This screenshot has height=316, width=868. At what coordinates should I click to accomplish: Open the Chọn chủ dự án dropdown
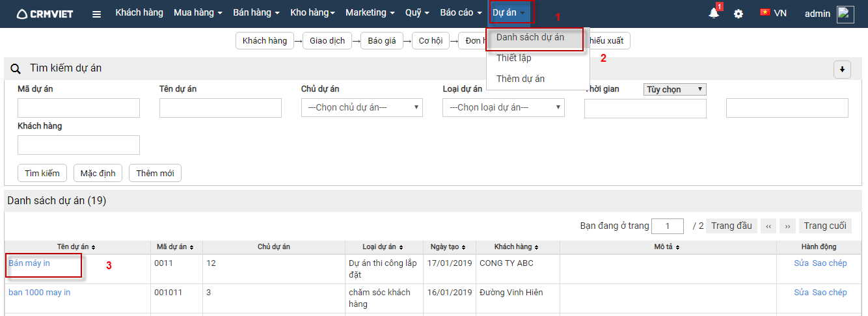(362, 108)
